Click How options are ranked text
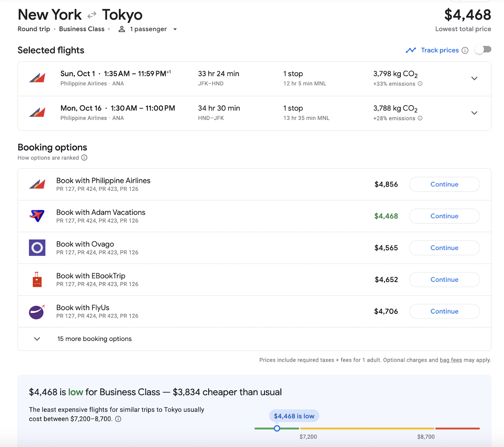The width and height of the screenshot is (504, 447). 48,158
